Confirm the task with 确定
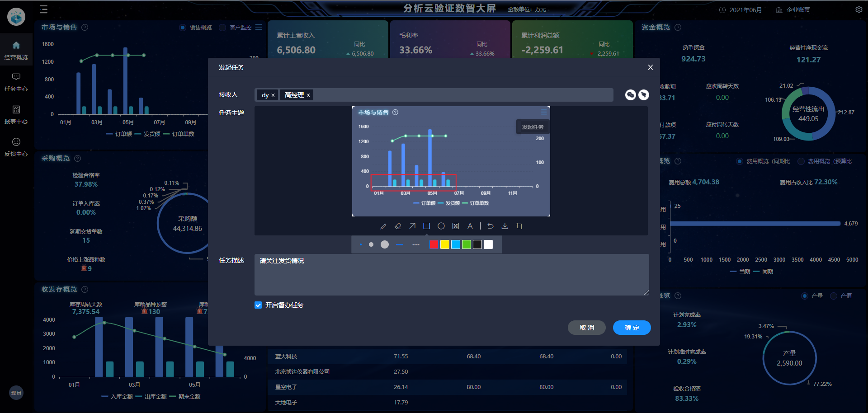 pos(632,328)
